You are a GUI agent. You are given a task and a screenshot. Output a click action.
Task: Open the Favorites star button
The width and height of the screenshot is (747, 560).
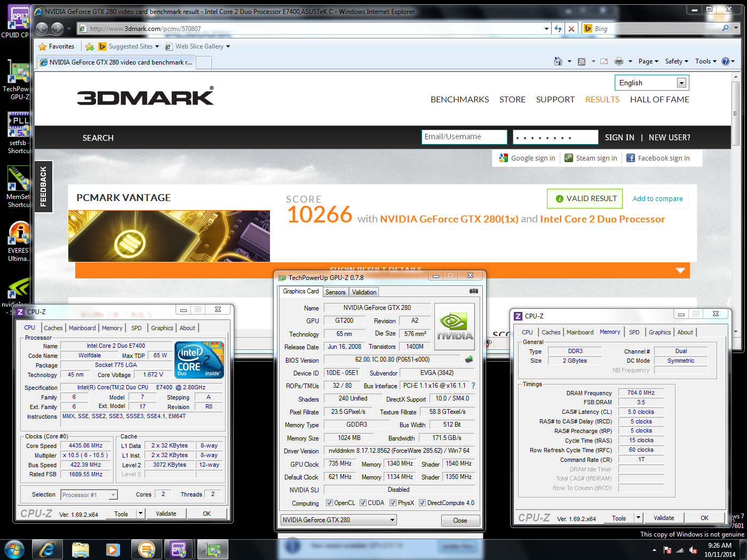tap(57, 46)
